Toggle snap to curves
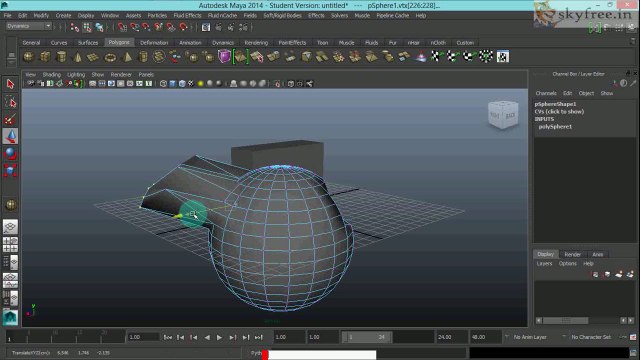 [134, 27]
